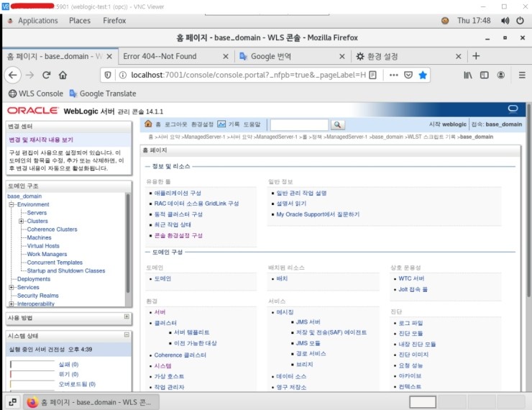Open the Firefox library icon

(x=468, y=75)
